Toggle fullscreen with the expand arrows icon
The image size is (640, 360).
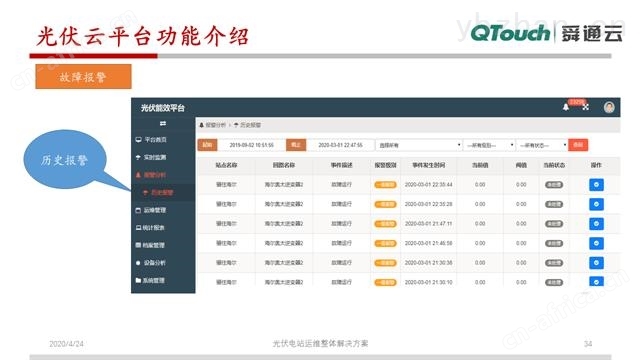(586, 107)
